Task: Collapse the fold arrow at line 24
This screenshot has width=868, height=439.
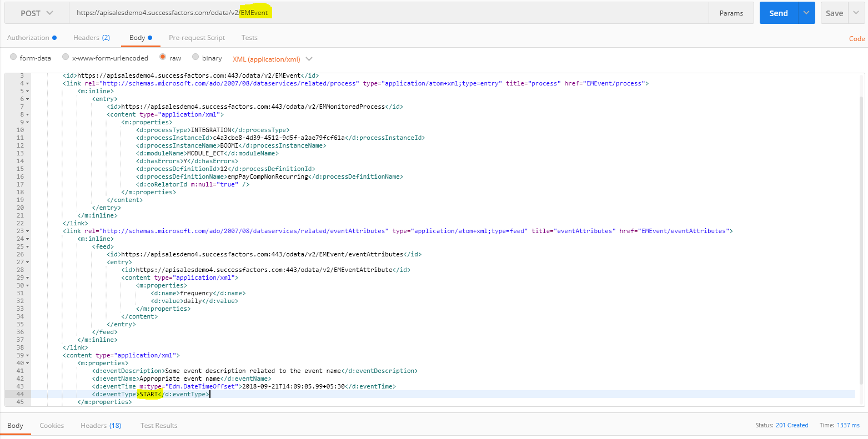Action: [x=28, y=239]
